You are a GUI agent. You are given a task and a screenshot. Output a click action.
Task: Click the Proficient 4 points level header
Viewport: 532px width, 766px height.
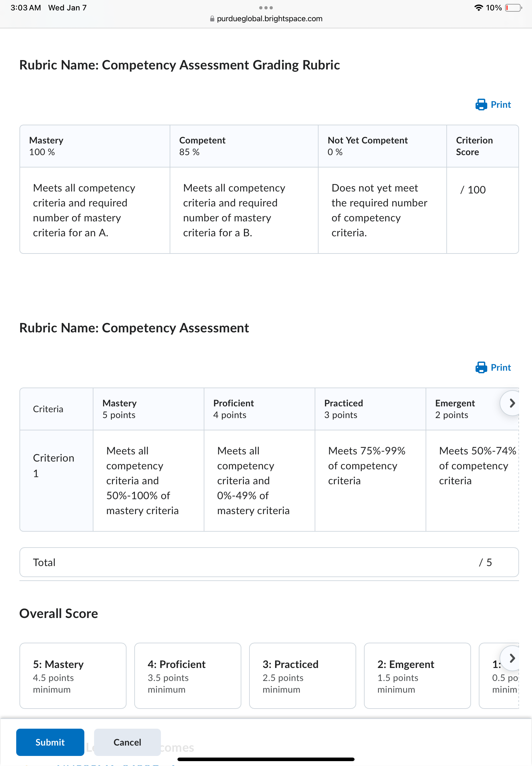pos(259,409)
